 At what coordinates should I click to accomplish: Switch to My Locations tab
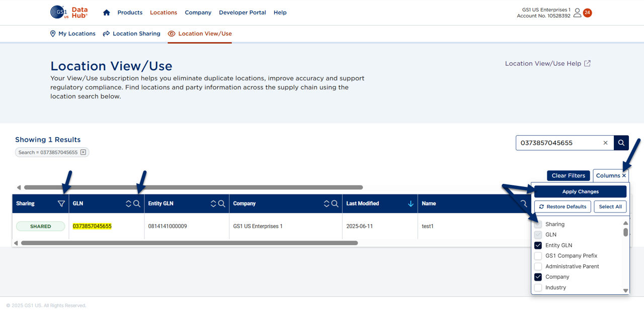tap(72, 34)
